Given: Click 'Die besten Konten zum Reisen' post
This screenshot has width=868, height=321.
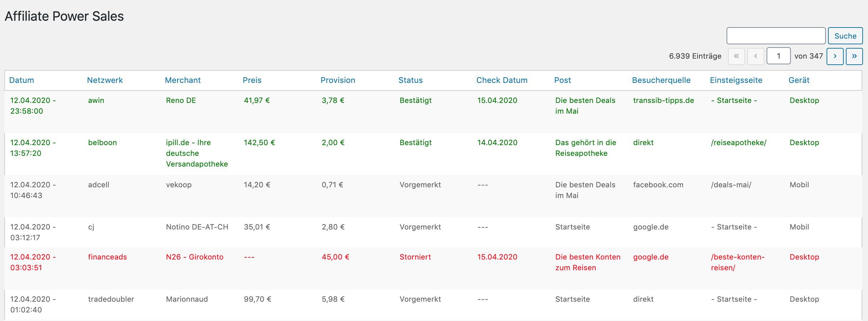Looking at the screenshot, I should click(588, 262).
